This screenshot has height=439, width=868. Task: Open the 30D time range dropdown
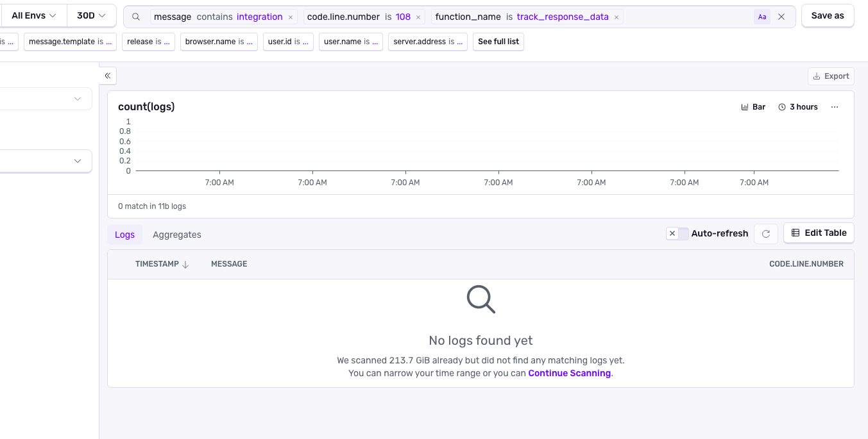91,15
